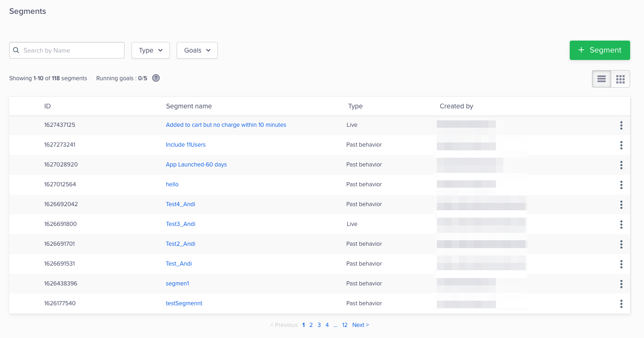
Task: Open the testSegmennt segment link
Action: tap(184, 303)
